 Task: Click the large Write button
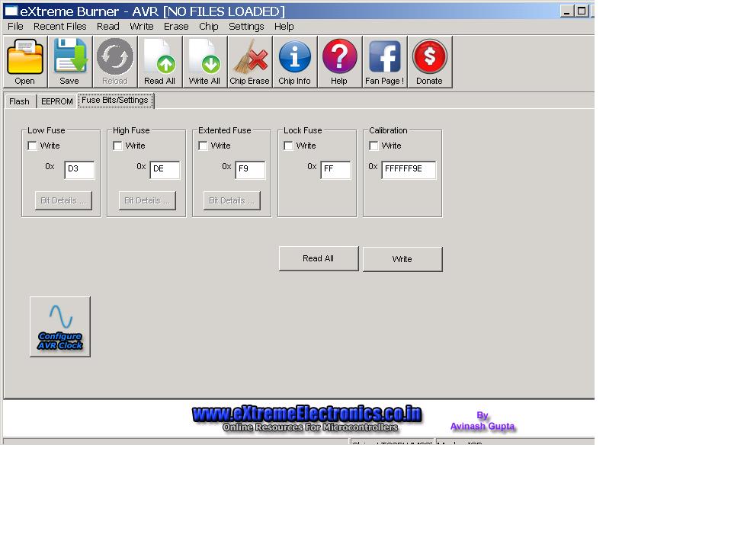pyautogui.click(x=402, y=259)
